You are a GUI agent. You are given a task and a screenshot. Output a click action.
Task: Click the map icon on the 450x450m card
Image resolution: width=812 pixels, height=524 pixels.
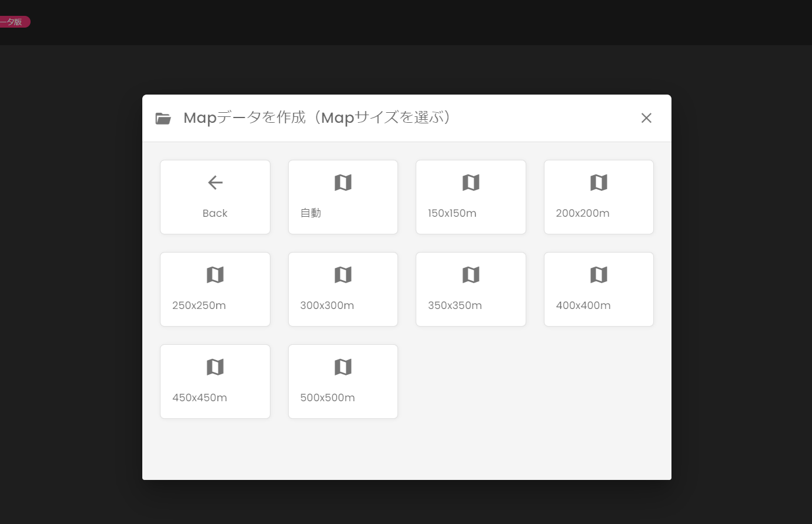(215, 367)
